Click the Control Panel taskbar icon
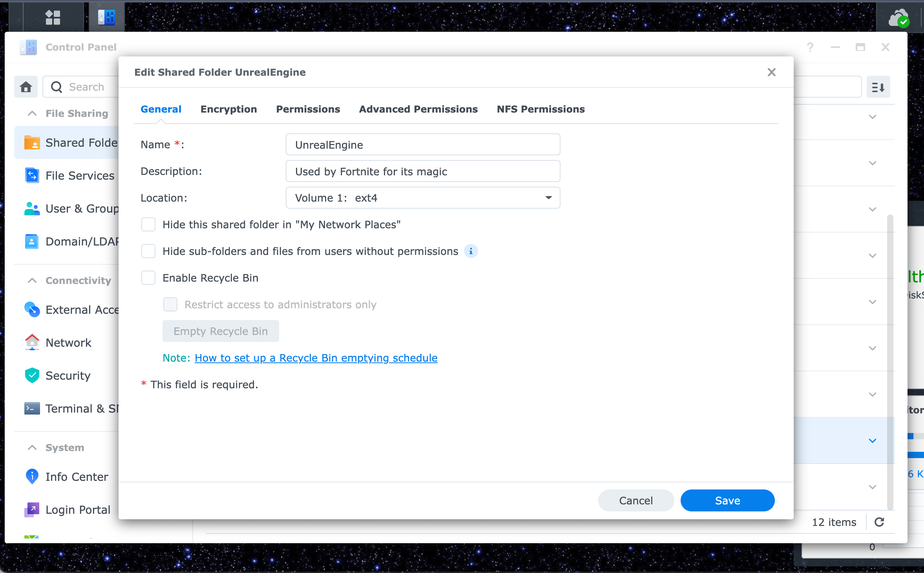The height and width of the screenshot is (573, 924). (106, 17)
